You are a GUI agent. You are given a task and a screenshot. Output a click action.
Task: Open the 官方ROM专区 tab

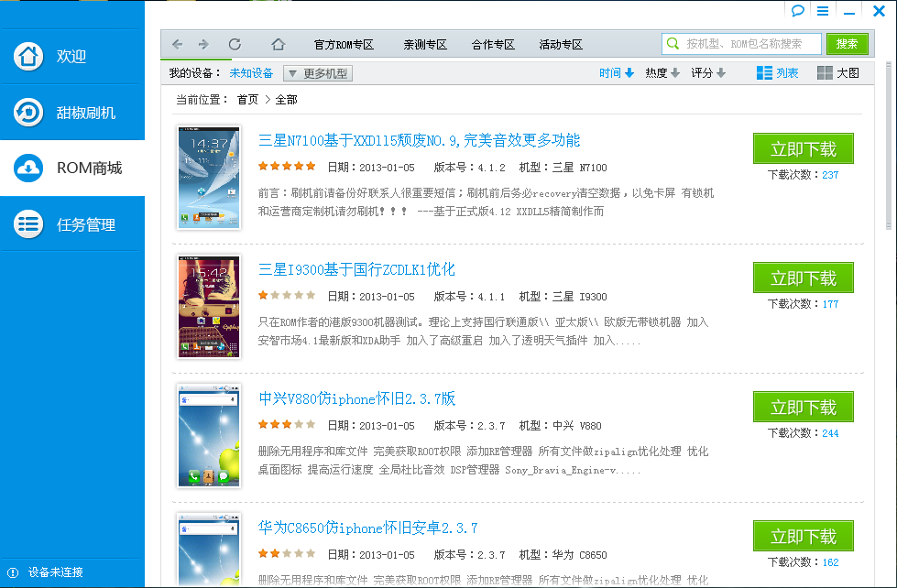(344, 45)
